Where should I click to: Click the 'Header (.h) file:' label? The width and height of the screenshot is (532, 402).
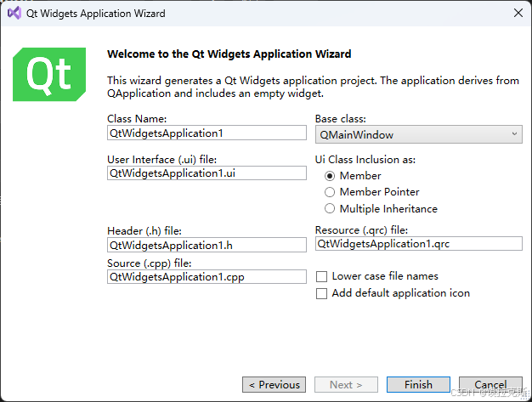144,231
